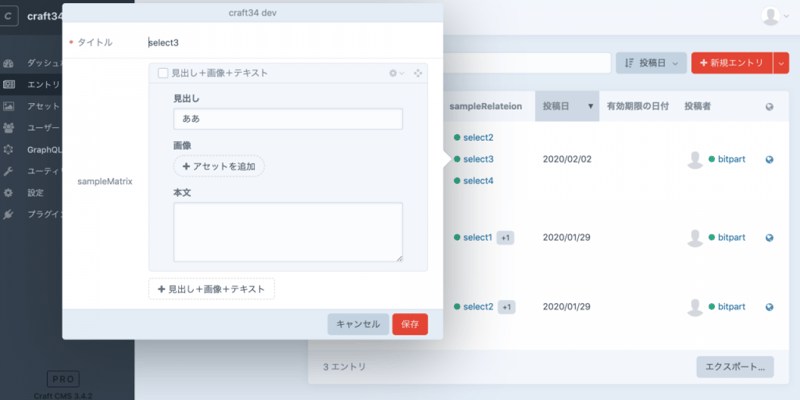
Task: Open the block settings gear menu
Action: (396, 73)
